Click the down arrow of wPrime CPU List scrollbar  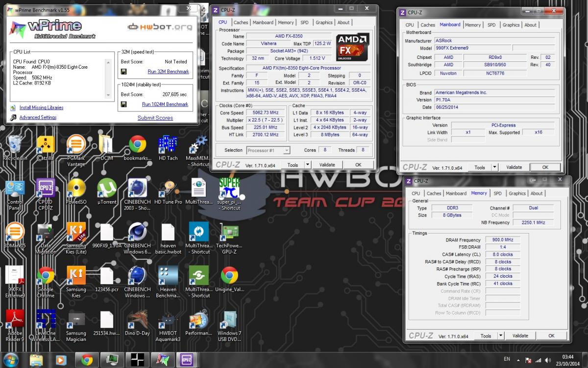pos(109,95)
